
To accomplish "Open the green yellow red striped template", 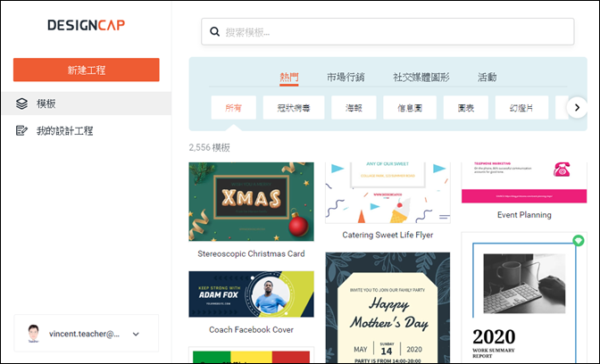I will coord(252,356).
